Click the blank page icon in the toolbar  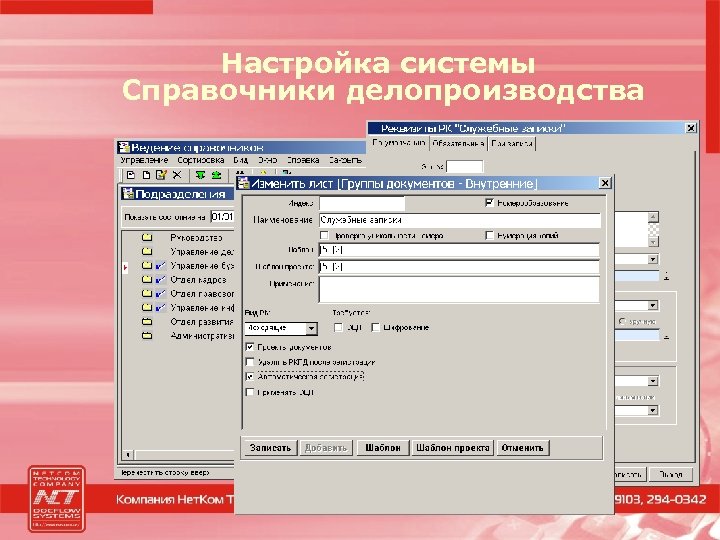[x=146, y=175]
